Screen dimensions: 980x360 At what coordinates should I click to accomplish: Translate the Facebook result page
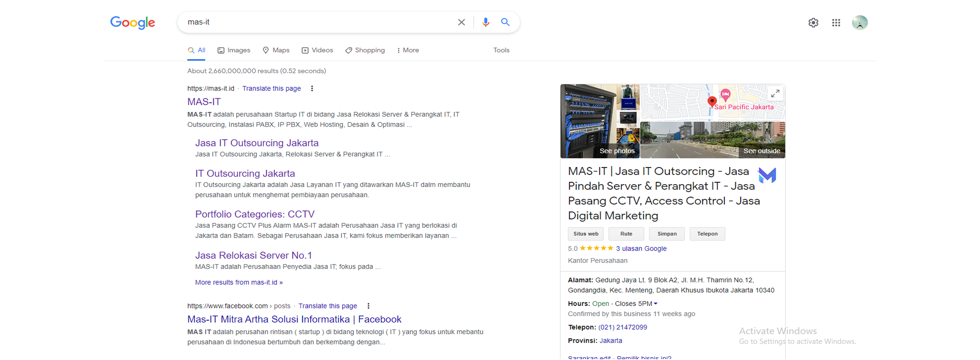328,306
